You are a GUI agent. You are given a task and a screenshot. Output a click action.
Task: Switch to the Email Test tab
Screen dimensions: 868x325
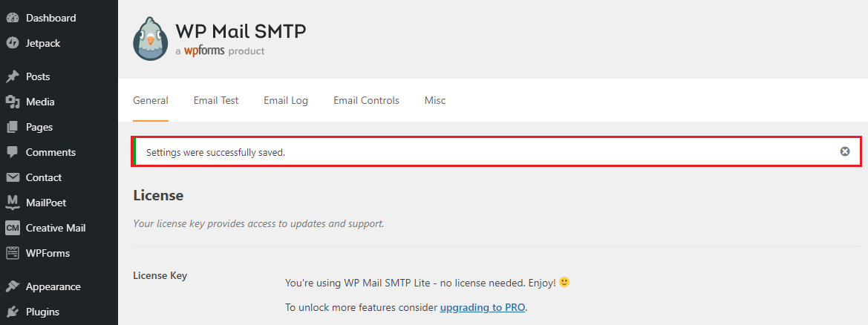point(216,100)
